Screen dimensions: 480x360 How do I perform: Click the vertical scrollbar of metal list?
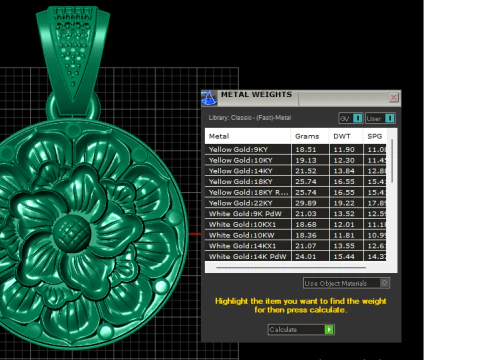tap(392, 161)
